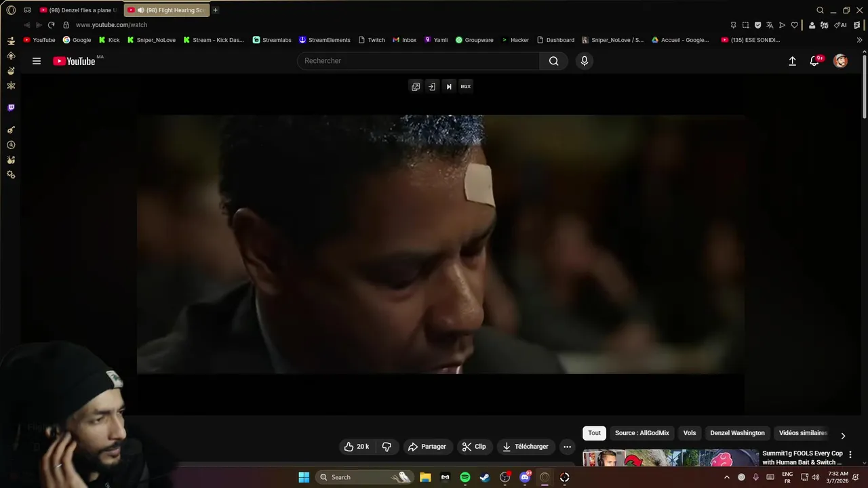Open the Inbox Gmail bookmark
The width and height of the screenshot is (868, 488).
(405, 40)
